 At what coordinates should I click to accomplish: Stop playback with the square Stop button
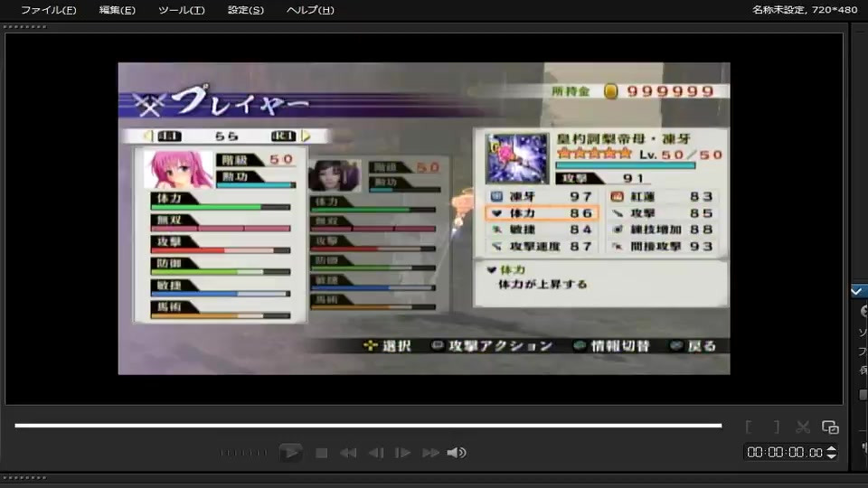pos(321,453)
